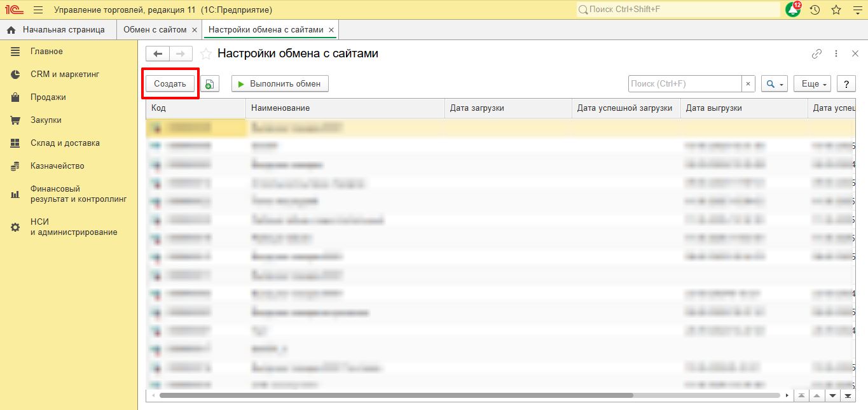The image size is (868, 410).
Task: Copy link to this list icon
Action: tap(817, 54)
